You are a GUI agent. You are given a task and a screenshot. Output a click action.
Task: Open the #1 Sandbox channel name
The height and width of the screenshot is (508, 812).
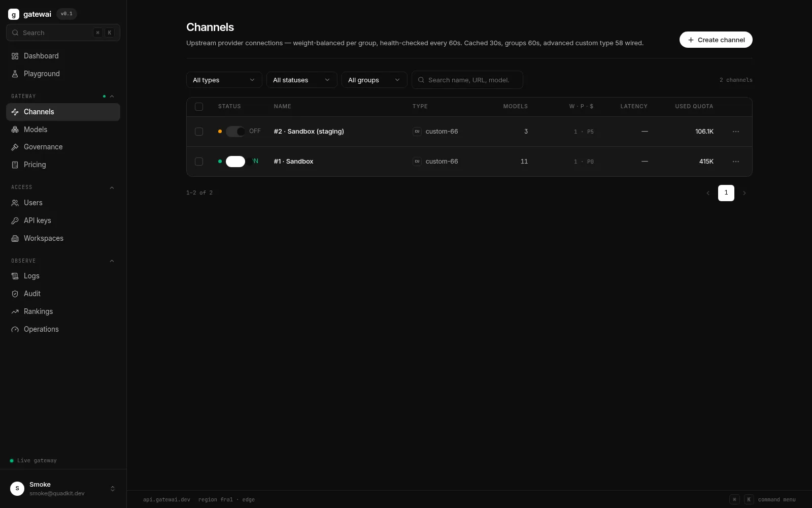click(x=293, y=162)
